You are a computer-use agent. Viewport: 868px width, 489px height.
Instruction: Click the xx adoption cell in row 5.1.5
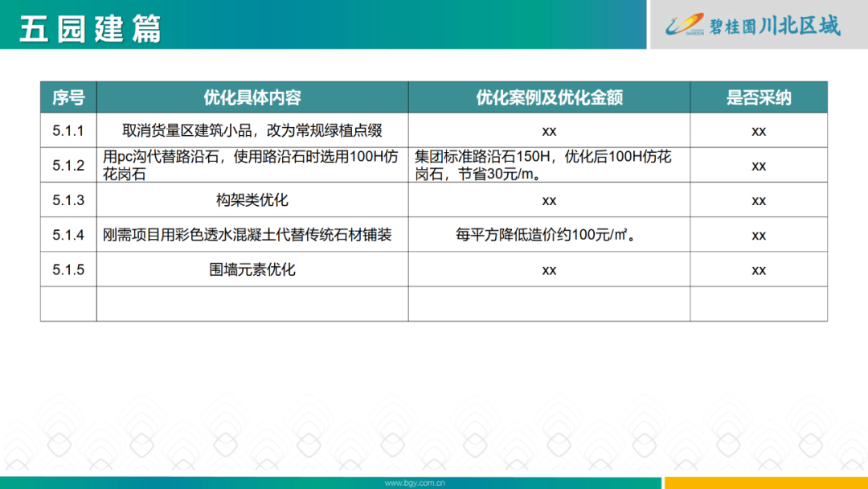coord(759,269)
